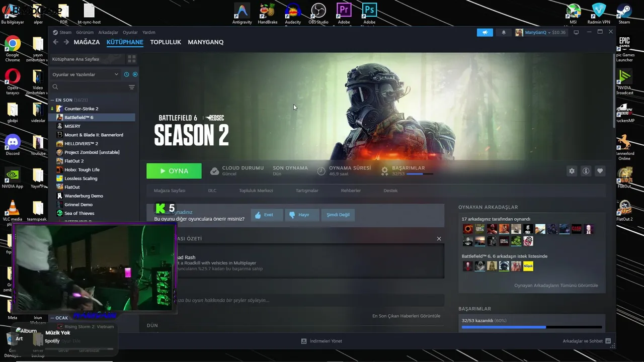
Task: Open the Yardım menu
Action: pos(149,32)
